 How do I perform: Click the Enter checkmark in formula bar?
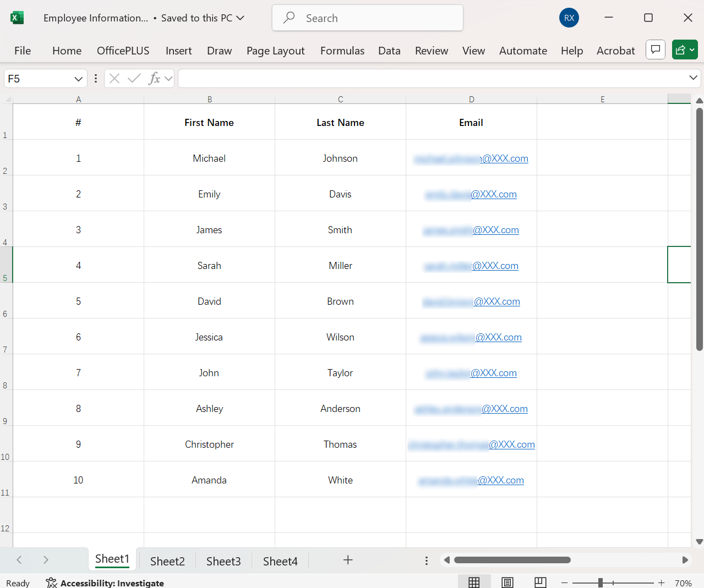134,78
